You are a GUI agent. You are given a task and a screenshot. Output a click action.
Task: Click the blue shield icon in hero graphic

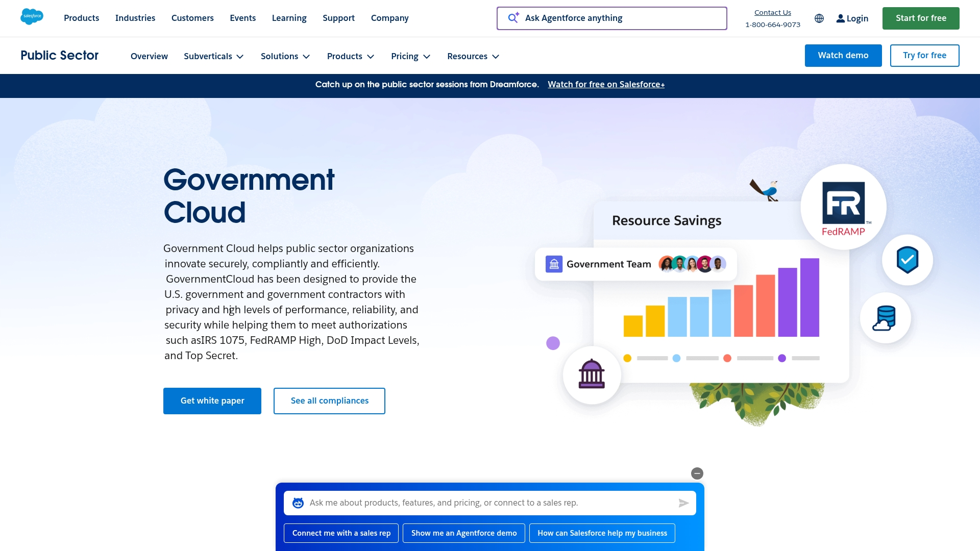point(906,260)
